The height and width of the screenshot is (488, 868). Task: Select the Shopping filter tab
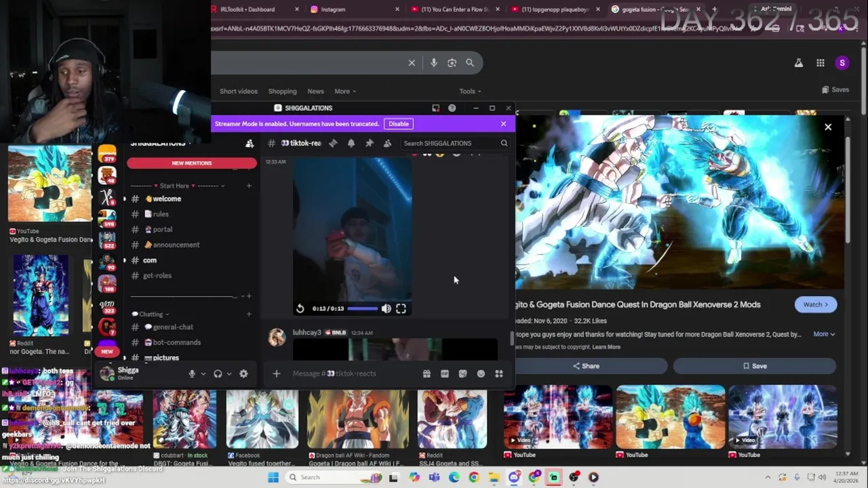(x=282, y=91)
